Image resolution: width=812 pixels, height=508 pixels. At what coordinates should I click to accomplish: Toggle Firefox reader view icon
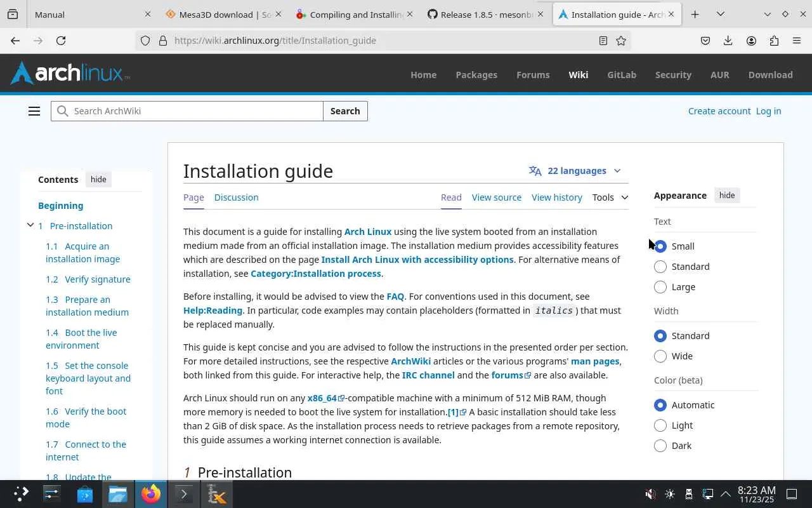603,41
